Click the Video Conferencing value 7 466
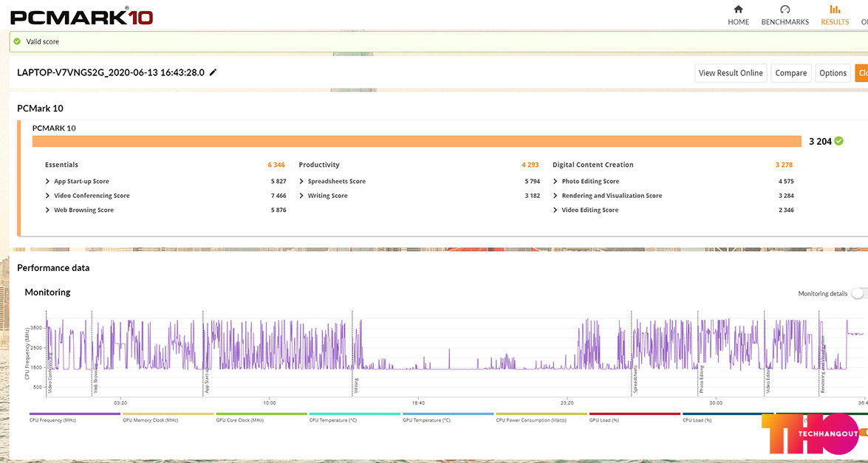Screen dimensions: 868x463 coord(277,196)
